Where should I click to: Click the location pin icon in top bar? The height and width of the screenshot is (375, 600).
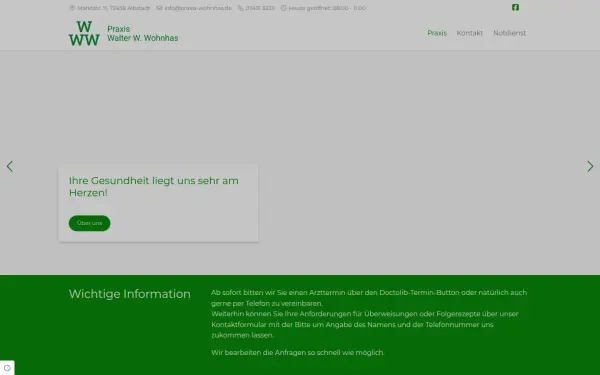pyautogui.click(x=72, y=8)
